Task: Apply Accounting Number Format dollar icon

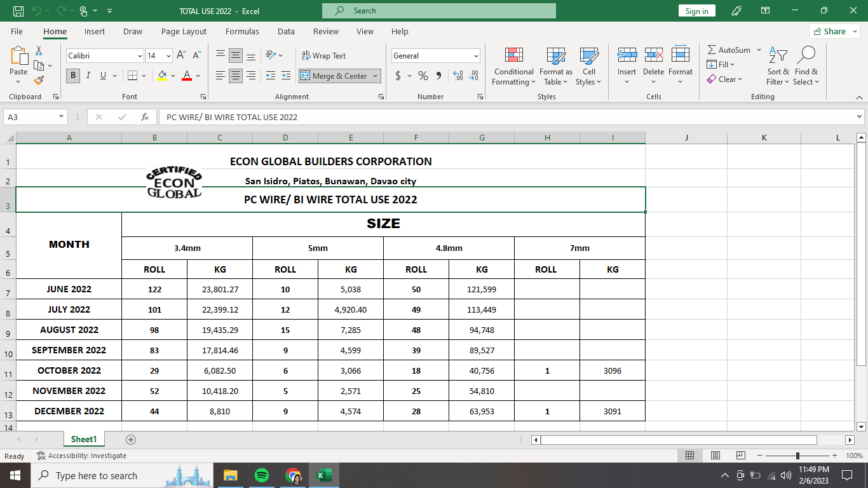Action: tap(398, 76)
